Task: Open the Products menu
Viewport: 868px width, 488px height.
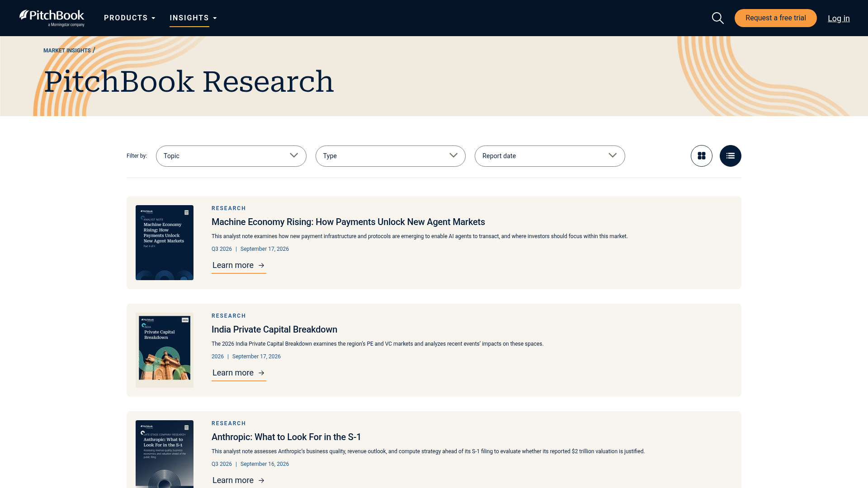Action: pos(130,18)
